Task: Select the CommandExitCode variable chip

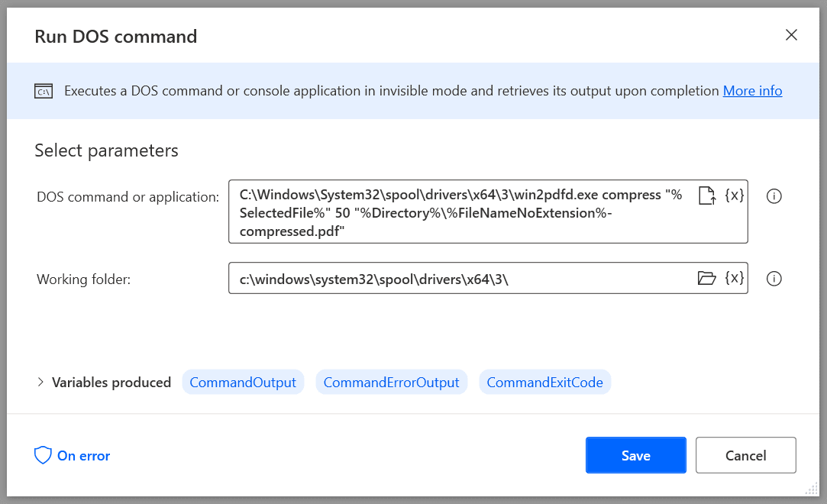Action: (x=544, y=383)
